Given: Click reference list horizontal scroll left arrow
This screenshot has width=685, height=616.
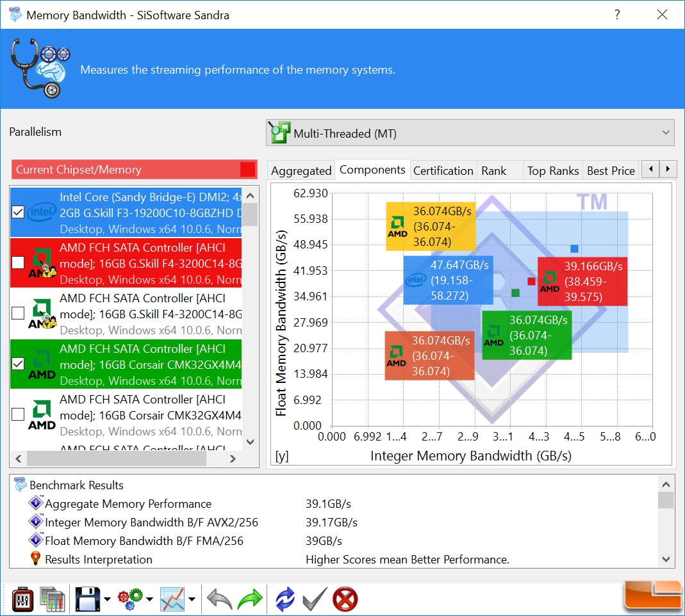Looking at the screenshot, I should (x=19, y=458).
